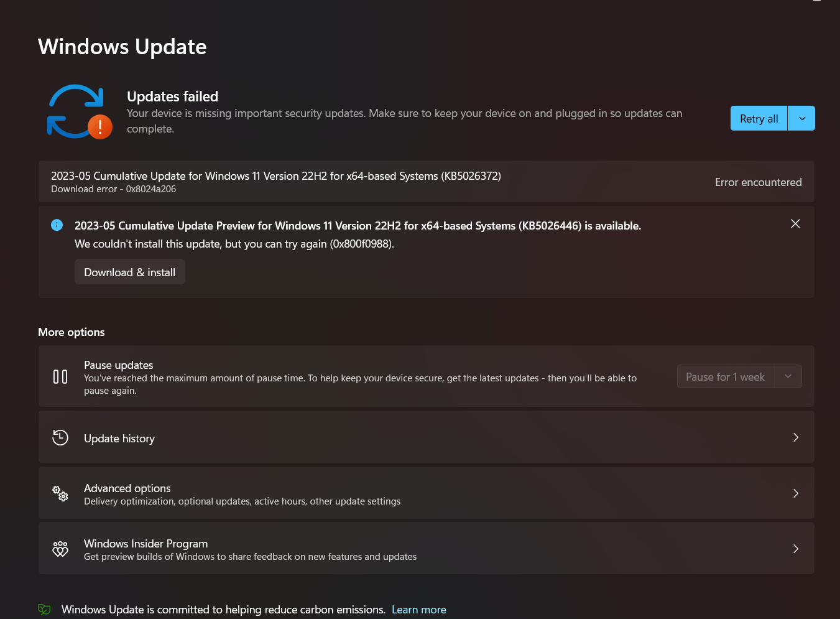The height and width of the screenshot is (619, 840).
Task: Click the Advanced options gears icon
Action: 60,494
